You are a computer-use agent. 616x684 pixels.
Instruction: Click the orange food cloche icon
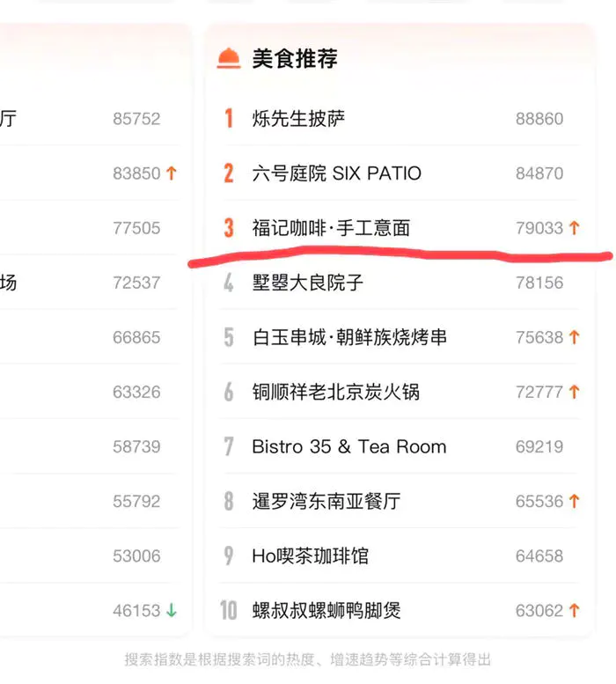pos(229,58)
